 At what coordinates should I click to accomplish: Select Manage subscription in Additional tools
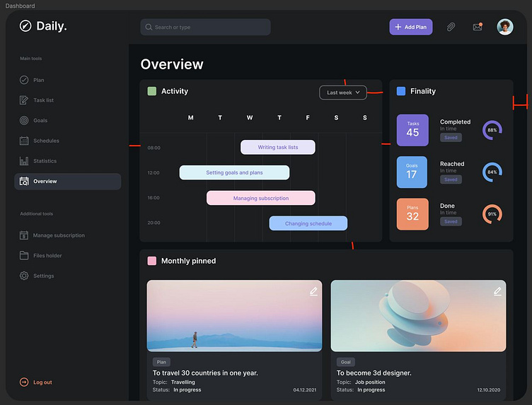pos(58,235)
